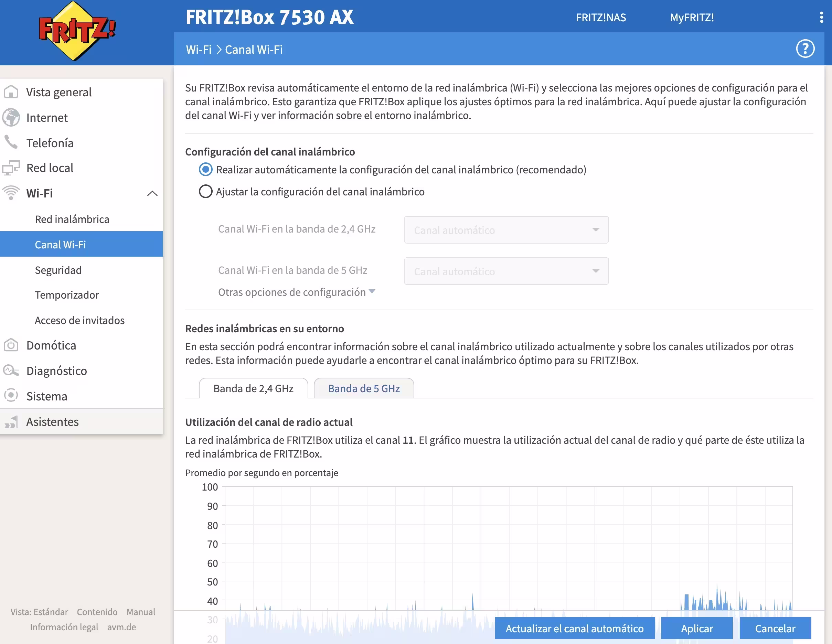The image size is (832, 644).
Task: Open Telefonía menu item
Action: click(82, 142)
